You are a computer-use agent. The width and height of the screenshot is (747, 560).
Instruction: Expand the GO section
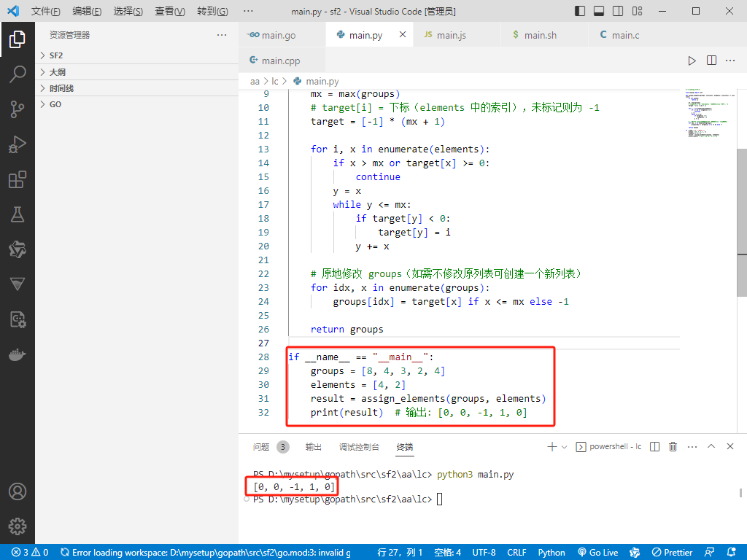tap(136, 104)
